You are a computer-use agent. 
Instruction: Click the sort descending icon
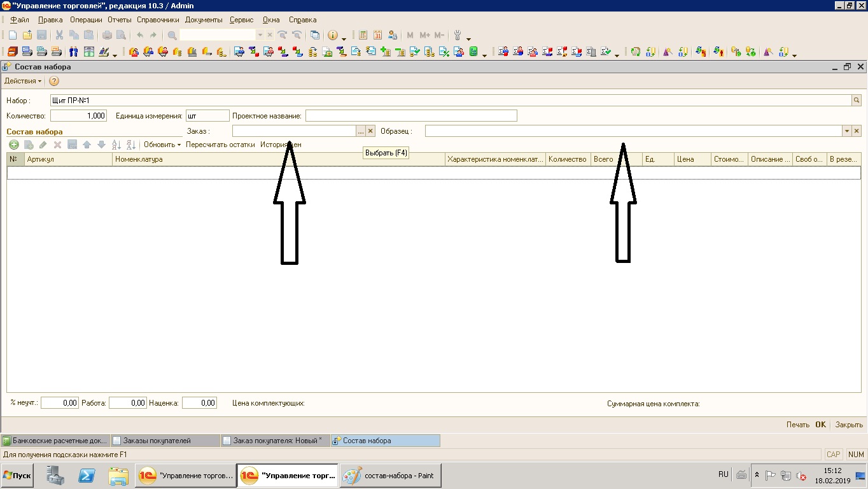point(130,145)
